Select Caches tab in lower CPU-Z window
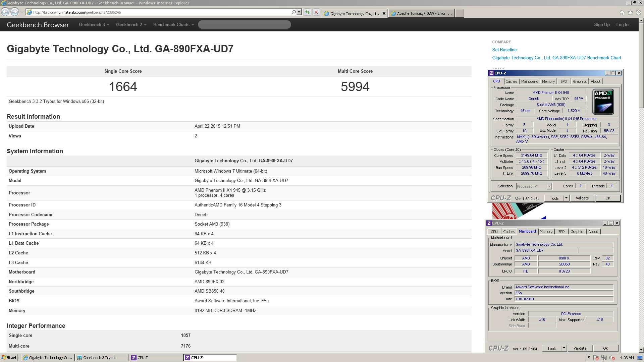 click(509, 232)
